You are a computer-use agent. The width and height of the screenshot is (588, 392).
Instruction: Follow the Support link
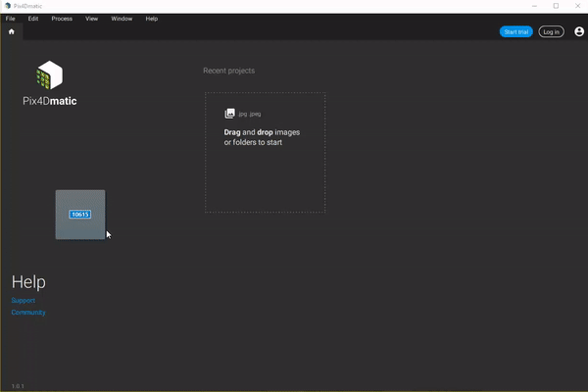[23, 300]
